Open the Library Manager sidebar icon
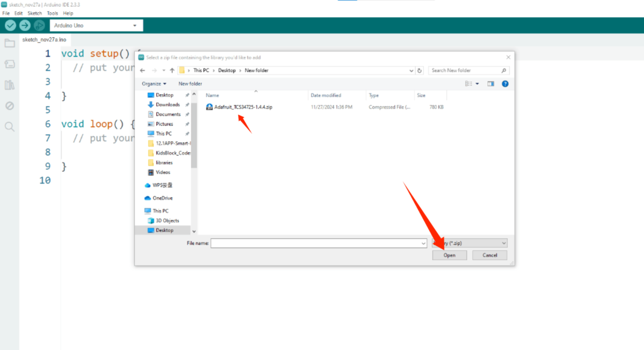Image resolution: width=644 pixels, height=350 pixels. coord(10,85)
